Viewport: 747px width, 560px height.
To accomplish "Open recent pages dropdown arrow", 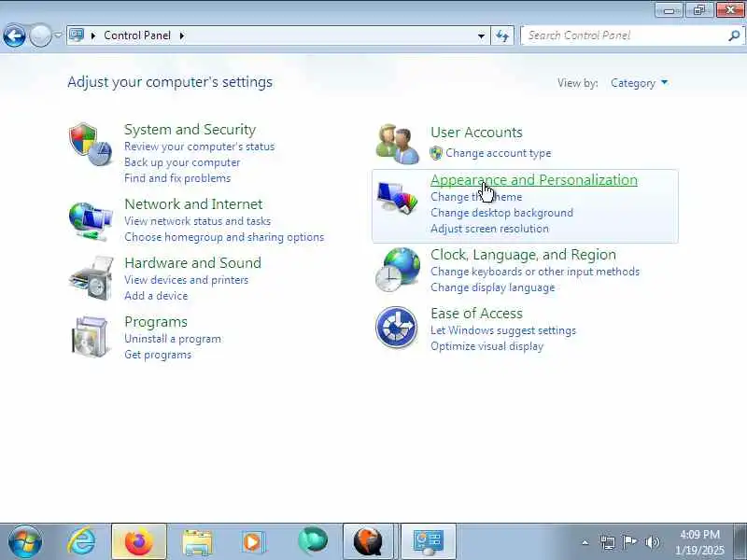I will tap(58, 35).
